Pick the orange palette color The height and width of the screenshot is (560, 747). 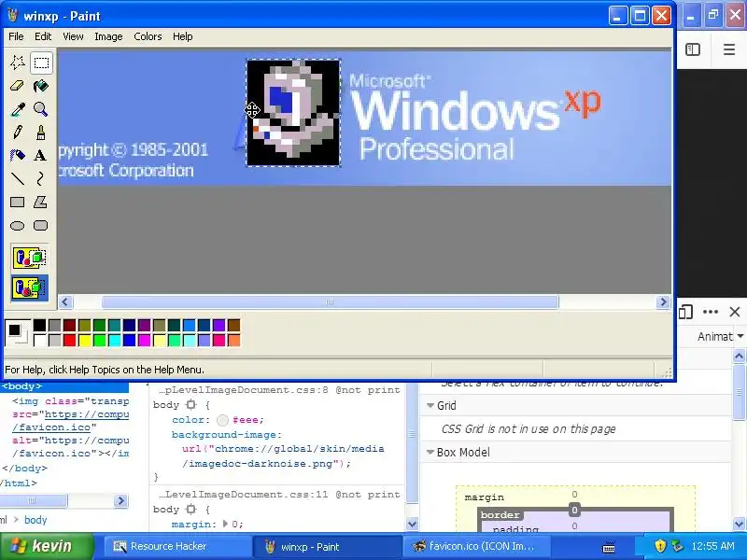[x=234, y=340]
